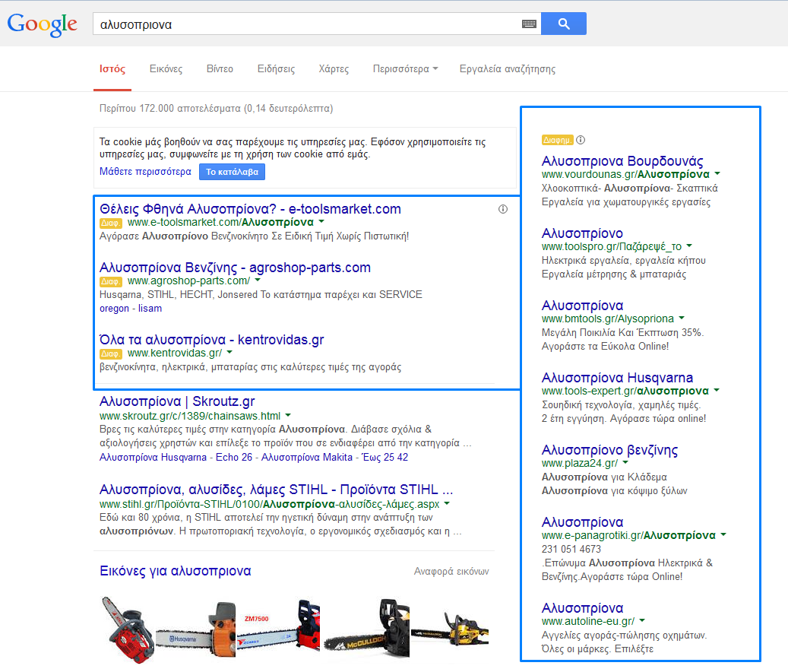The width and height of the screenshot is (788, 672).
Task: Expand arrow beside www.autoline-eu.gr URL
Action: [642, 621]
